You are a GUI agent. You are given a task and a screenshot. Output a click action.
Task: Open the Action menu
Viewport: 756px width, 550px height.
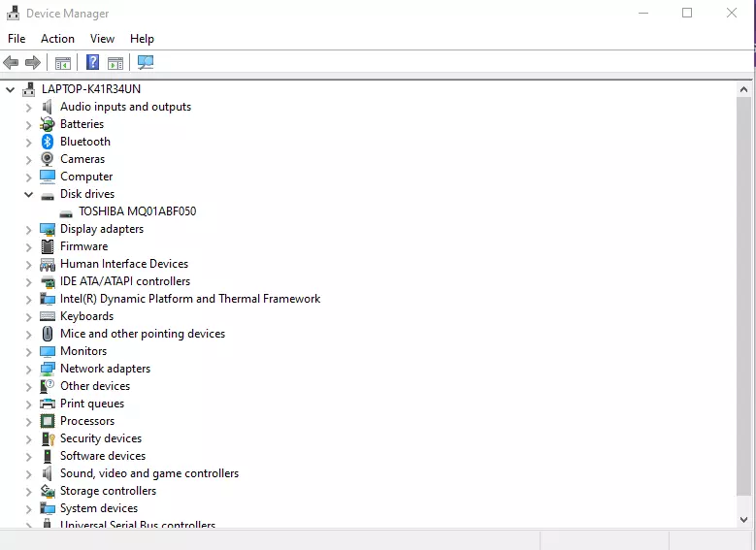[x=57, y=39]
